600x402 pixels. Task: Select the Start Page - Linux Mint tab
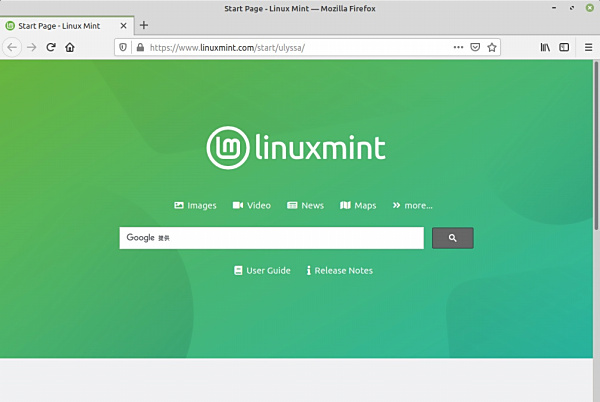coord(67,26)
